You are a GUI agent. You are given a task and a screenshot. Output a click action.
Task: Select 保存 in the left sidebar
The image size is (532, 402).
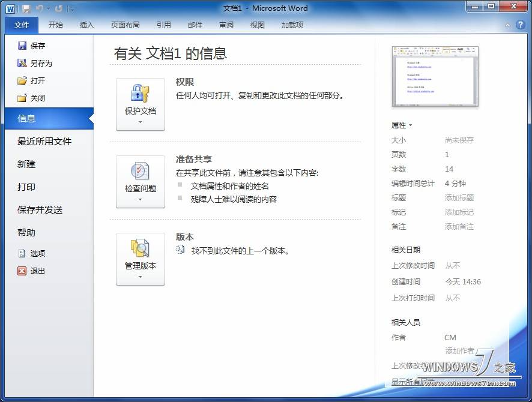(37, 45)
